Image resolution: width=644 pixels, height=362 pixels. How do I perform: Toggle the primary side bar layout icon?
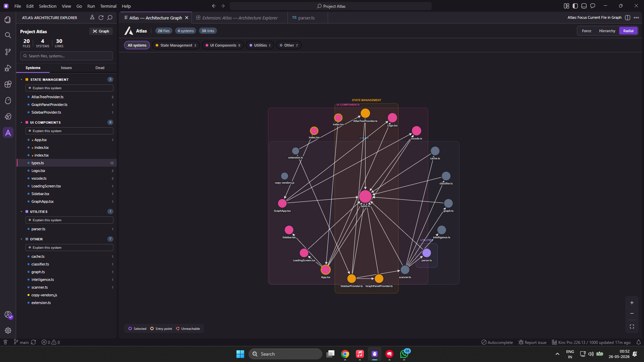point(575,6)
